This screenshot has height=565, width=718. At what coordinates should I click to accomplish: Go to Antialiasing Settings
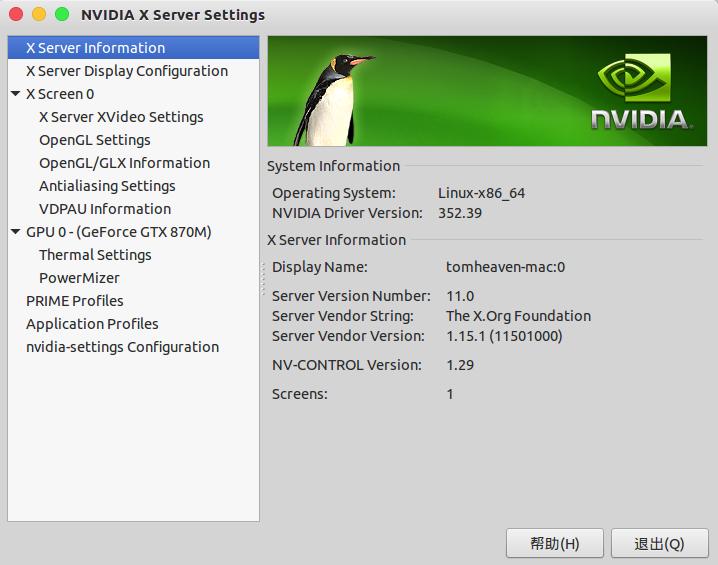[x=107, y=186]
